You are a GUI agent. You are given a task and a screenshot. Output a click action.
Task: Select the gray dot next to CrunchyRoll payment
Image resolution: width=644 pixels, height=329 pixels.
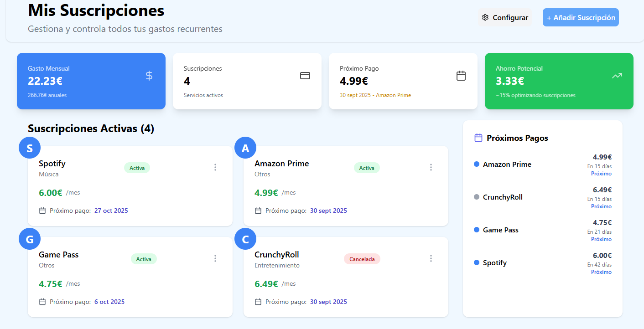pyautogui.click(x=477, y=197)
